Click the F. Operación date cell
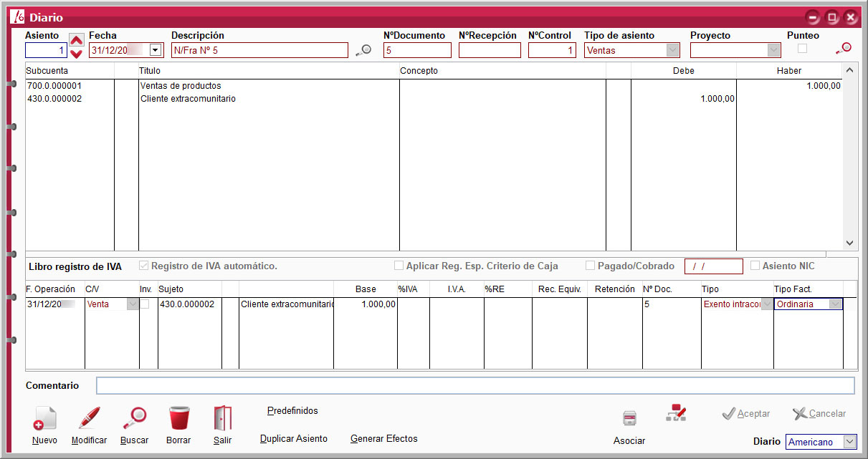The width and height of the screenshot is (868, 459). (x=54, y=304)
